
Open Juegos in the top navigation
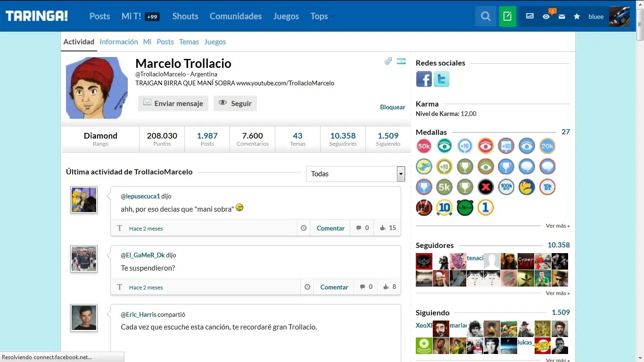click(x=286, y=16)
